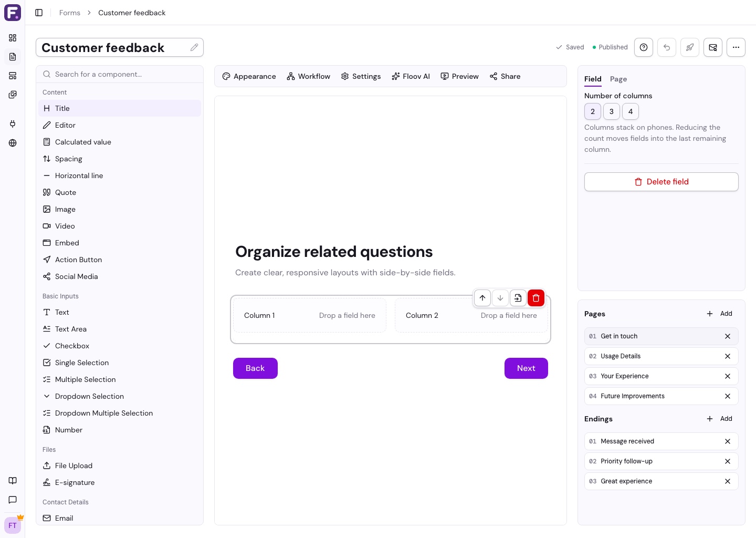Select the Dropdown Selection component

[x=120, y=396]
